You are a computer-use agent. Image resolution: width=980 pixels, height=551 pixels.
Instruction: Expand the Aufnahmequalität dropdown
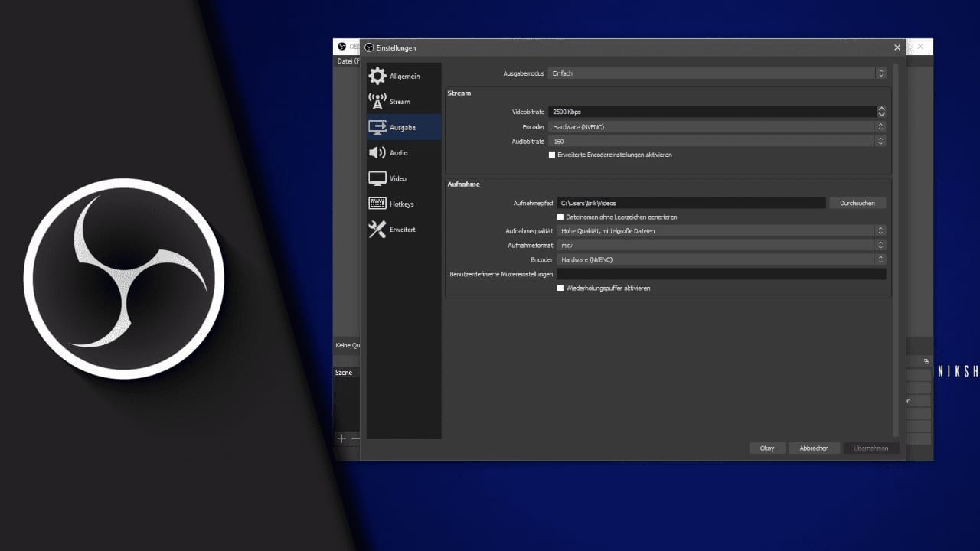721,230
